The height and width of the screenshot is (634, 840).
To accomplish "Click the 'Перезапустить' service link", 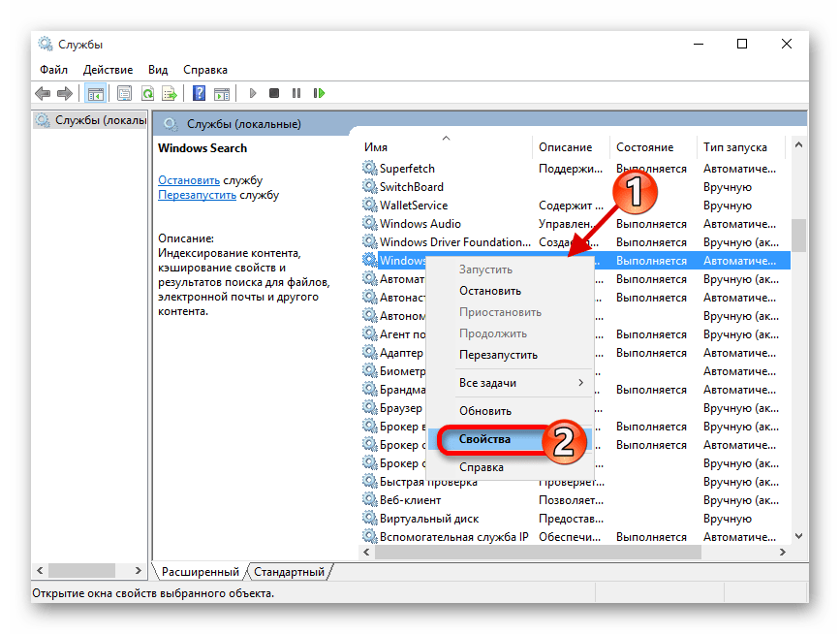I will (197, 195).
